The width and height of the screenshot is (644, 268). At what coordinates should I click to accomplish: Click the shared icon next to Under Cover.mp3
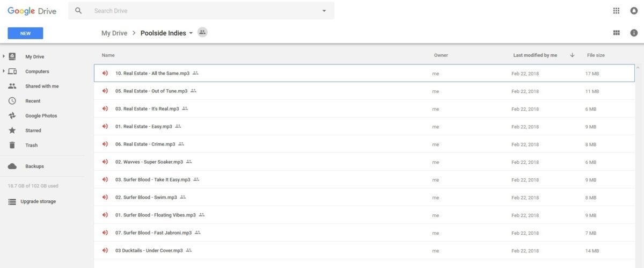coord(189,250)
